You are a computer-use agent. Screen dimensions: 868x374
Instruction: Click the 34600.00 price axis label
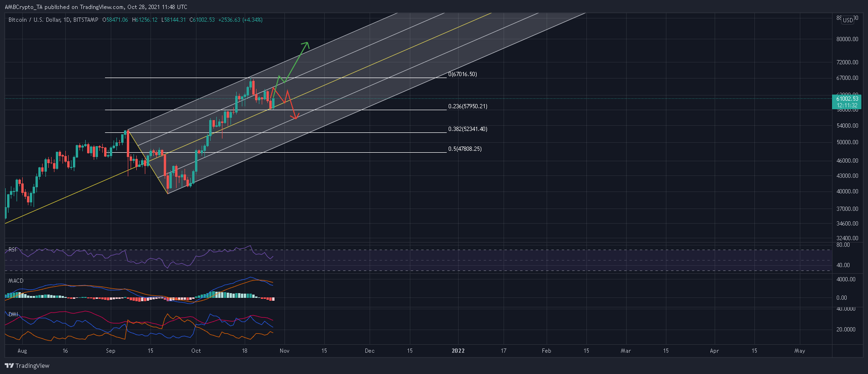click(x=847, y=224)
